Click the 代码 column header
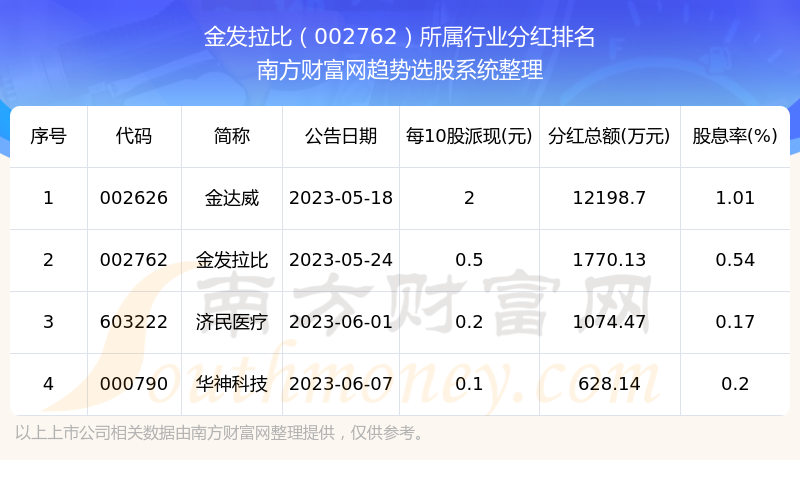Image resolution: width=800 pixels, height=482 pixels. tap(134, 136)
